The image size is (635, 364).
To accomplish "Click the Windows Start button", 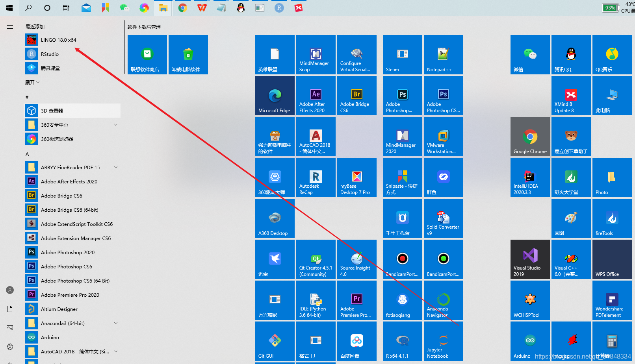I will point(9,8).
